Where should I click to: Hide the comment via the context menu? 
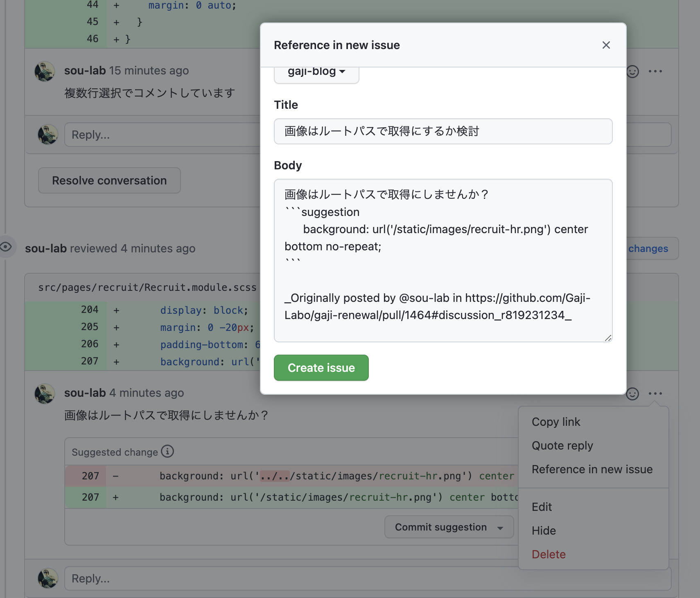pos(544,531)
